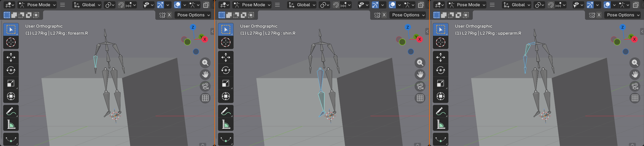Click the pan hand icon in forearm.R viewport
The width and height of the screenshot is (644, 146).
[205, 75]
